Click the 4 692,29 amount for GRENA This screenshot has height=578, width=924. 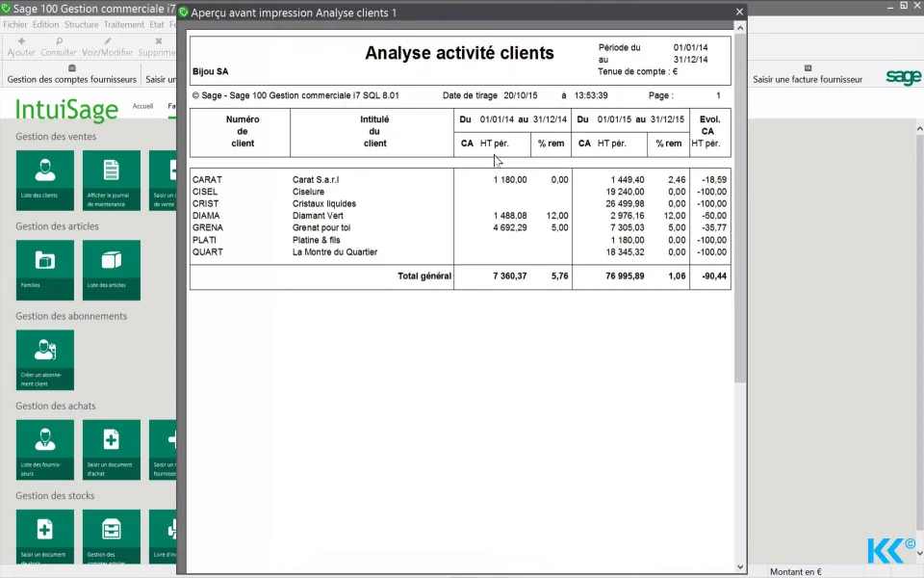[x=510, y=227]
